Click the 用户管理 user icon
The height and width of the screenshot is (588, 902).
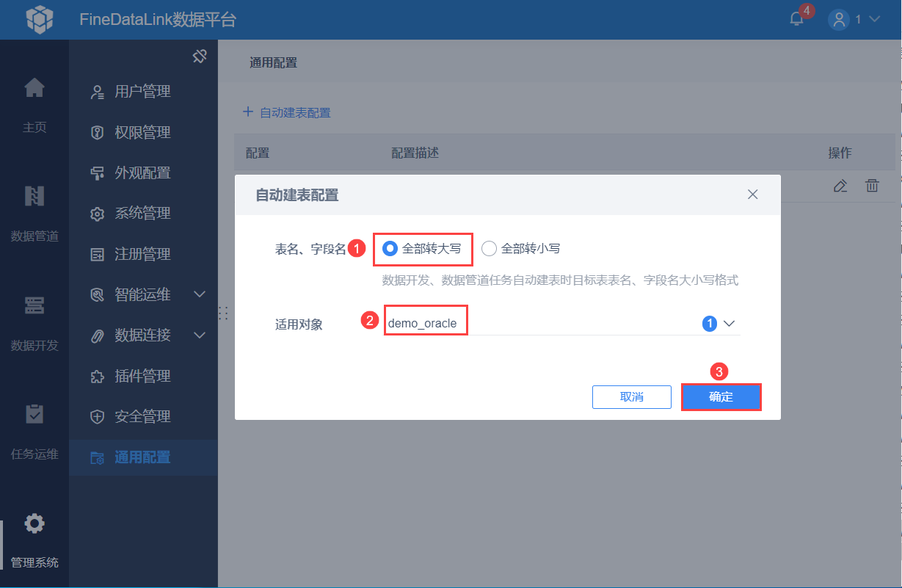[x=97, y=92]
